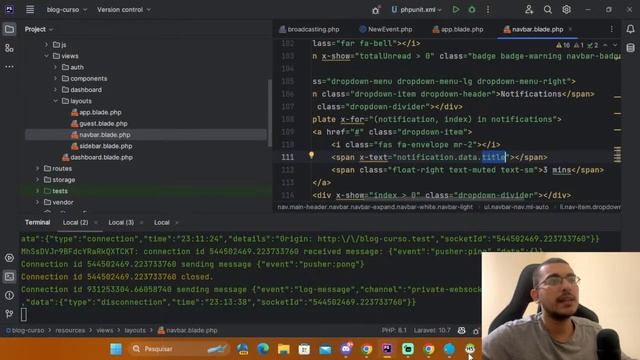Collapse the views folder
Image resolution: width=640 pixels, height=360 pixels.
point(46,56)
